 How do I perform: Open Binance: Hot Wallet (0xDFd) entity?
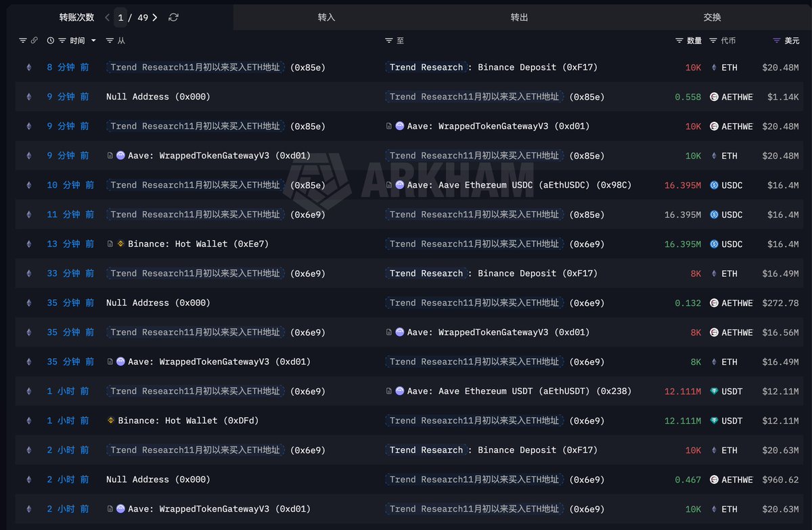pos(189,421)
